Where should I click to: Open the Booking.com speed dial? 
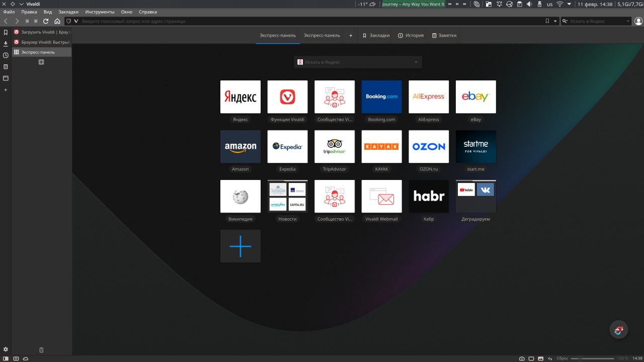(x=381, y=97)
